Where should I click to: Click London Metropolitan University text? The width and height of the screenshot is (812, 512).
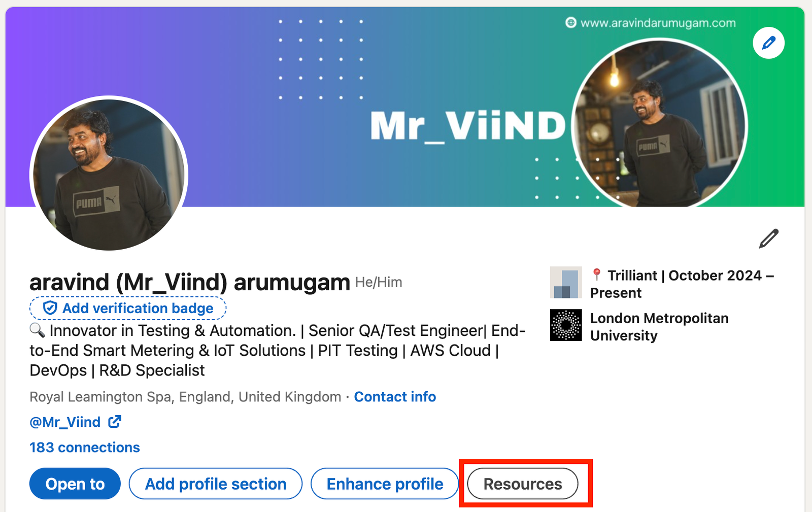pyautogui.click(x=659, y=327)
